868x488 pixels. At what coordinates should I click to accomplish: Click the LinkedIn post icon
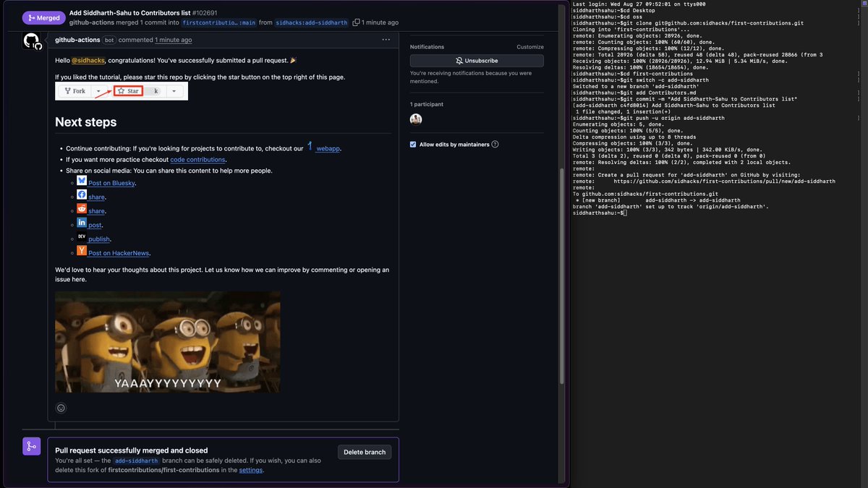coord(82,223)
